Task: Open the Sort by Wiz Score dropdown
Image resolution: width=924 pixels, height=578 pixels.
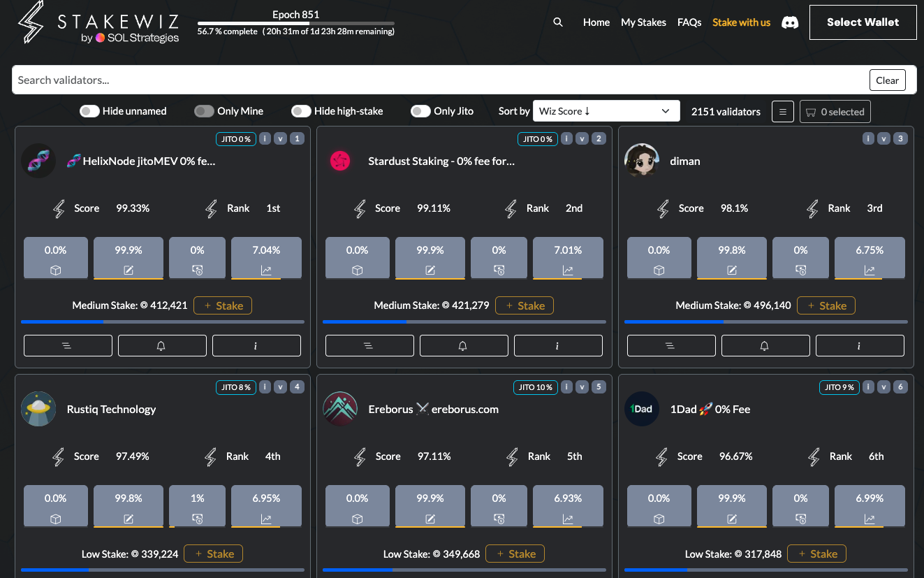Action: tap(606, 111)
